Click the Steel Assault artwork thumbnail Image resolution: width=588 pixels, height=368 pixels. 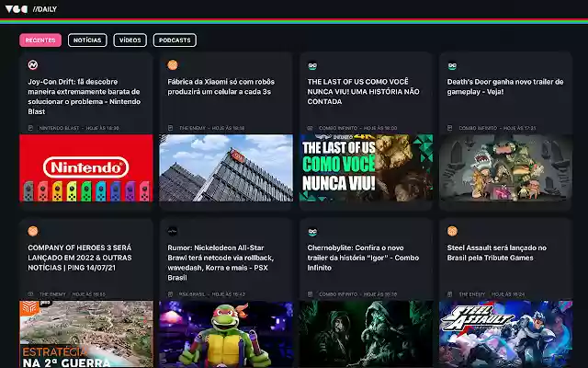[x=506, y=334]
